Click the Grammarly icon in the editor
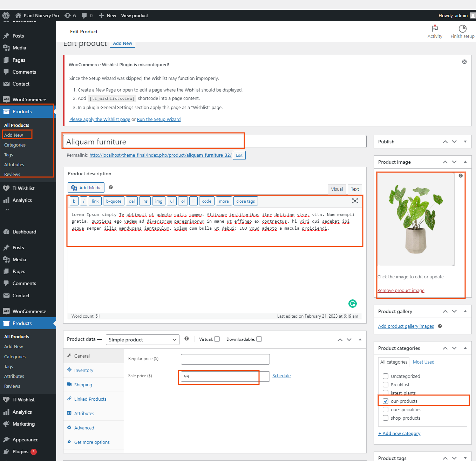Viewport: 476px width, 461px height. (352, 304)
